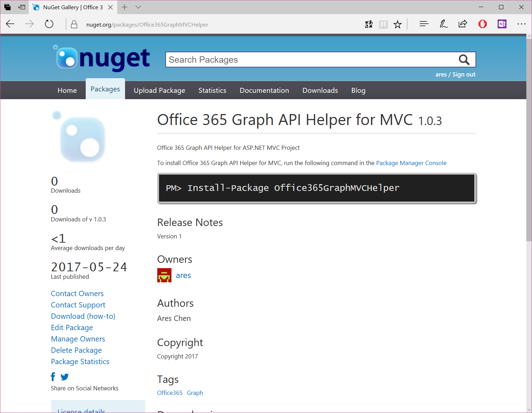The width and height of the screenshot is (532, 413).
Task: Click the Share page icon
Action: 462,24
